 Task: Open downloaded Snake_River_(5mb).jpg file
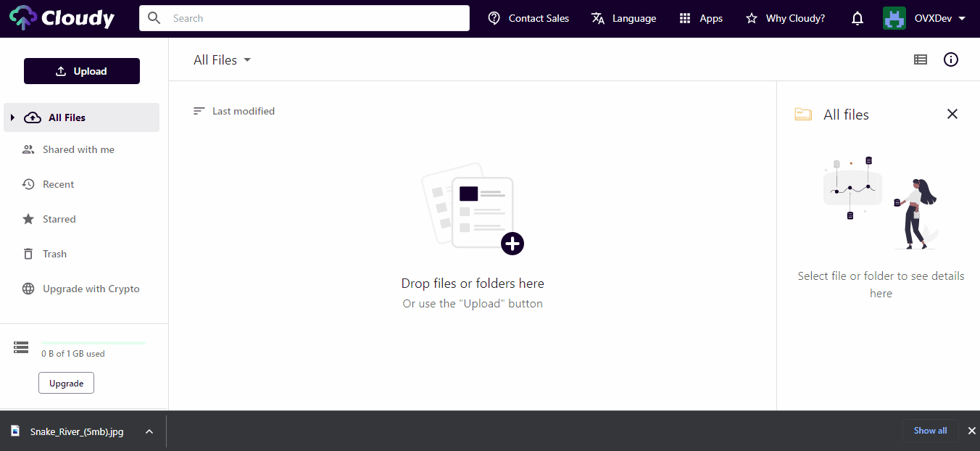click(x=77, y=431)
